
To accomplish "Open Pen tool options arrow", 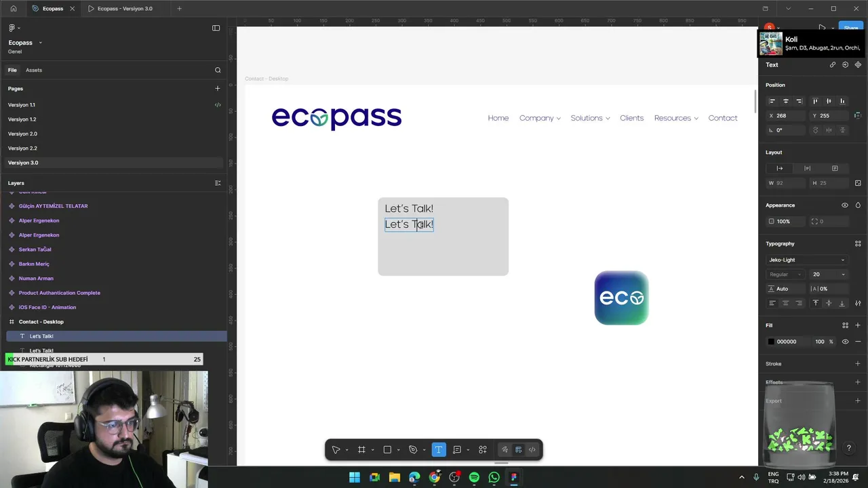I will (x=424, y=450).
